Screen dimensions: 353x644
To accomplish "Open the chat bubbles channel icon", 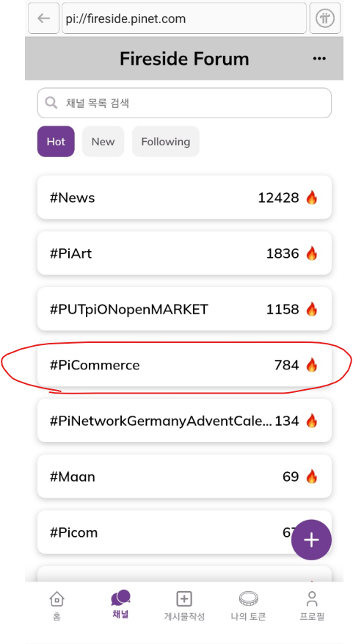I will tap(120, 598).
